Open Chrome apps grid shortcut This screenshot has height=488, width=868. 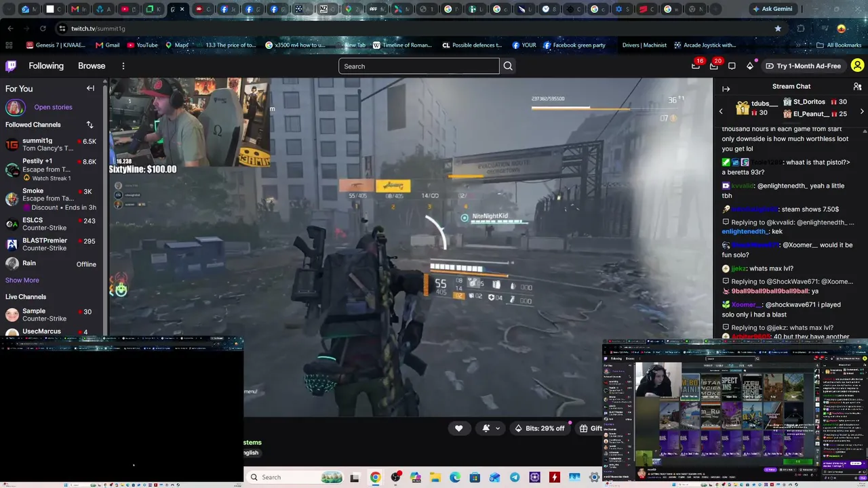(x=9, y=45)
